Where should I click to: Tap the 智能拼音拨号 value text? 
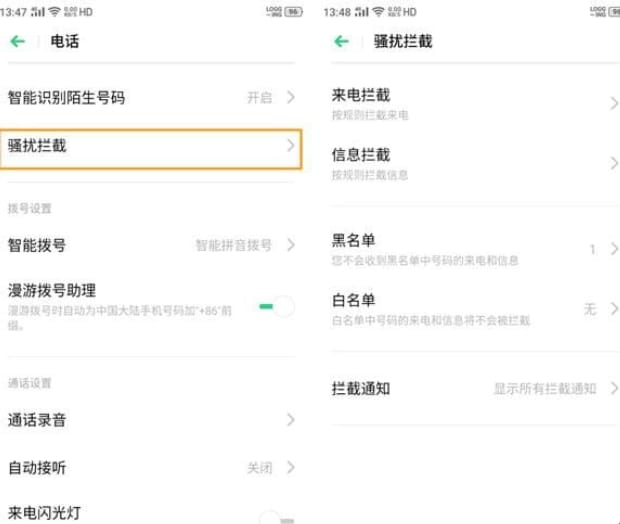click(x=233, y=244)
